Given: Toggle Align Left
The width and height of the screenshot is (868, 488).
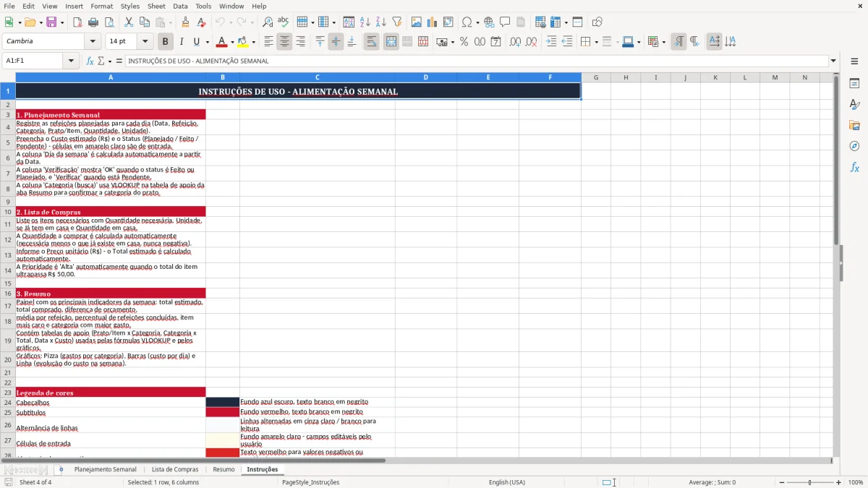Looking at the screenshot, I should (268, 42).
